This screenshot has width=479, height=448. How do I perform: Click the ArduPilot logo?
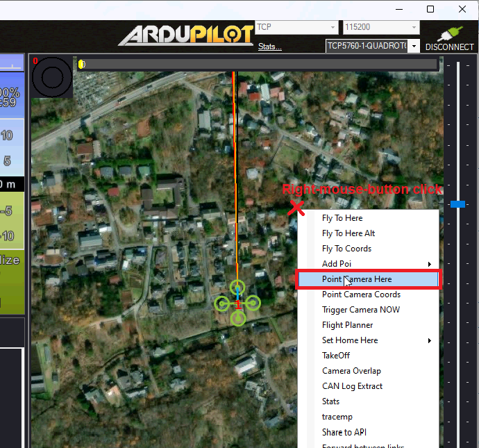pos(185,35)
